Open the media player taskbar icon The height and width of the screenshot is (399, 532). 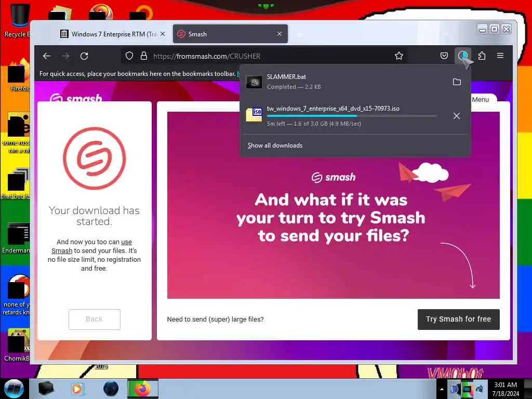point(77,389)
